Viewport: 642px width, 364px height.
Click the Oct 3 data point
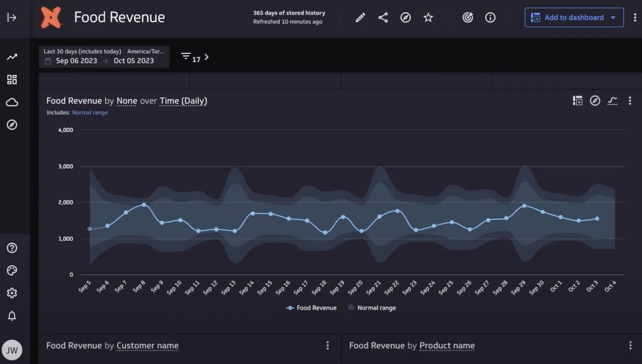point(597,219)
